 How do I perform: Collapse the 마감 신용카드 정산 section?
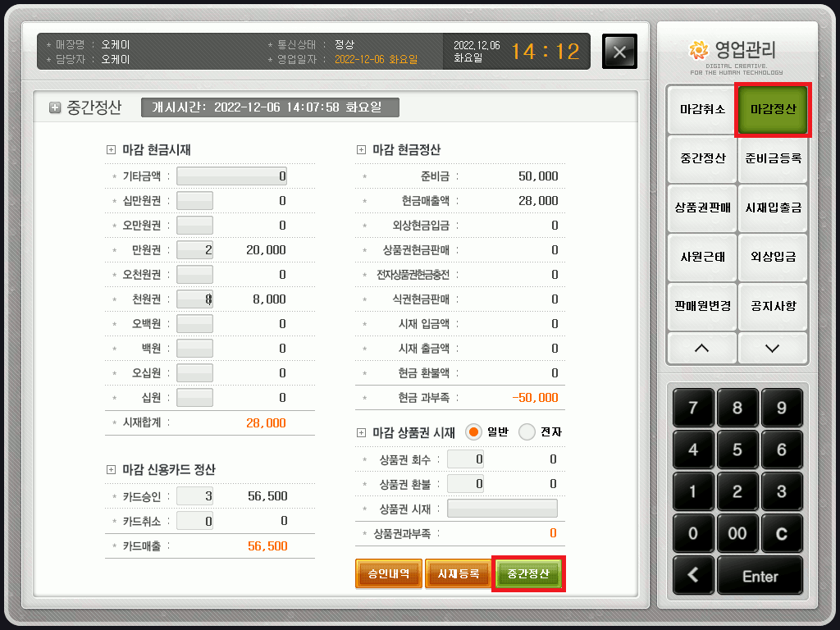pos(112,470)
